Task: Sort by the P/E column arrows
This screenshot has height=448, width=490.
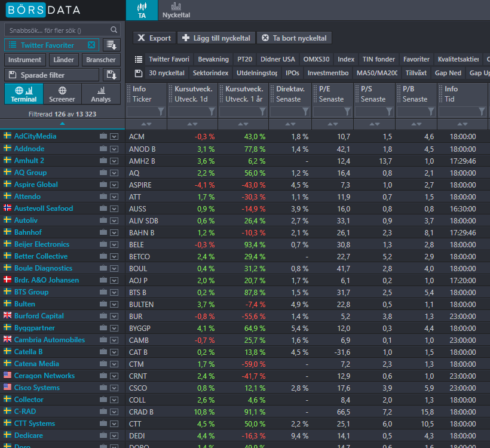Action: 332,124
